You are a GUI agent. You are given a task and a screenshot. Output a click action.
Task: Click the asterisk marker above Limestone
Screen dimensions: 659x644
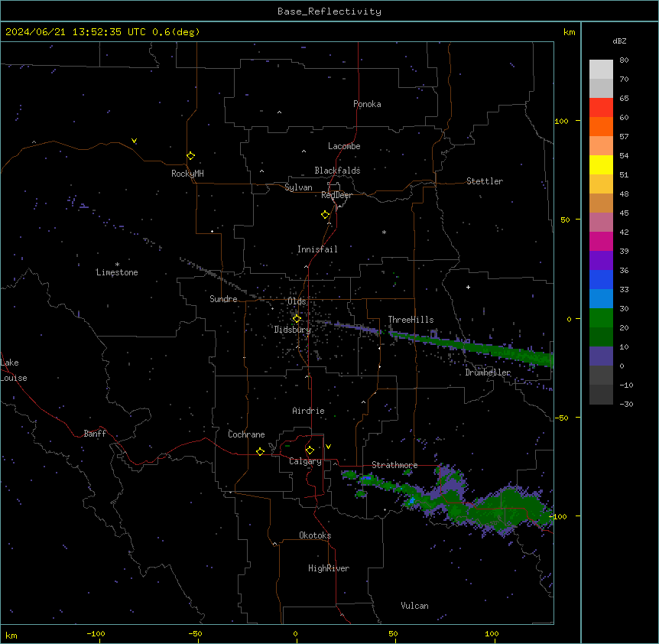click(117, 265)
